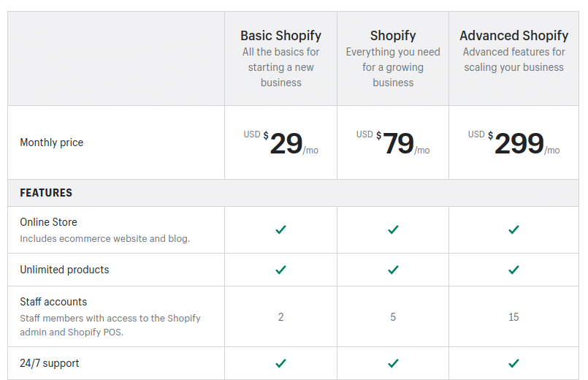
Task: Click 24/7 support checkmark under Basic Shopify
Action: 280,363
